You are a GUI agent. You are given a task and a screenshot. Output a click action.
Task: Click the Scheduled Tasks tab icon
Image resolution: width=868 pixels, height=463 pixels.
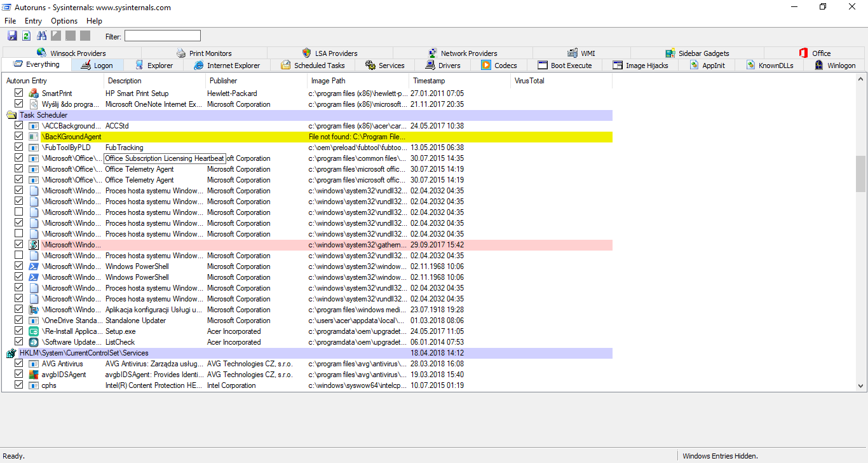(286, 65)
